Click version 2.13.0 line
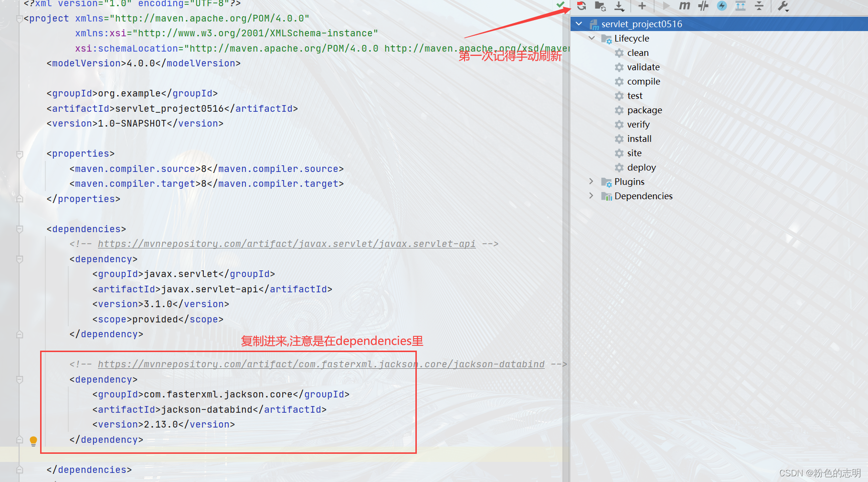This screenshot has height=482, width=868. coord(164,425)
